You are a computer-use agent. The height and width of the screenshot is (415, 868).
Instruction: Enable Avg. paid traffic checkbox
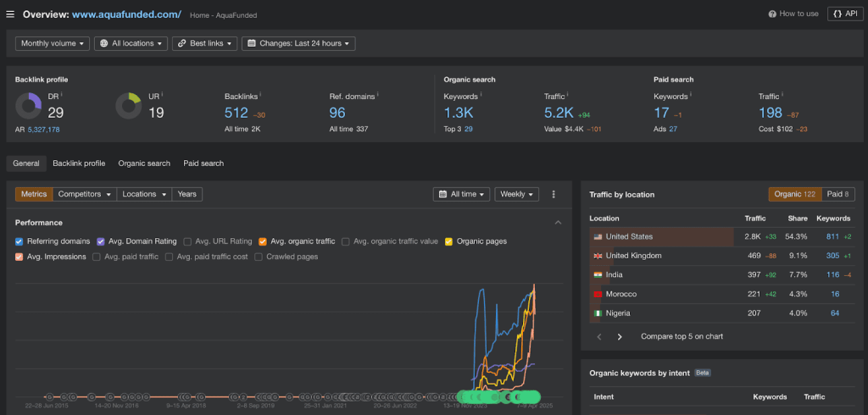point(97,257)
